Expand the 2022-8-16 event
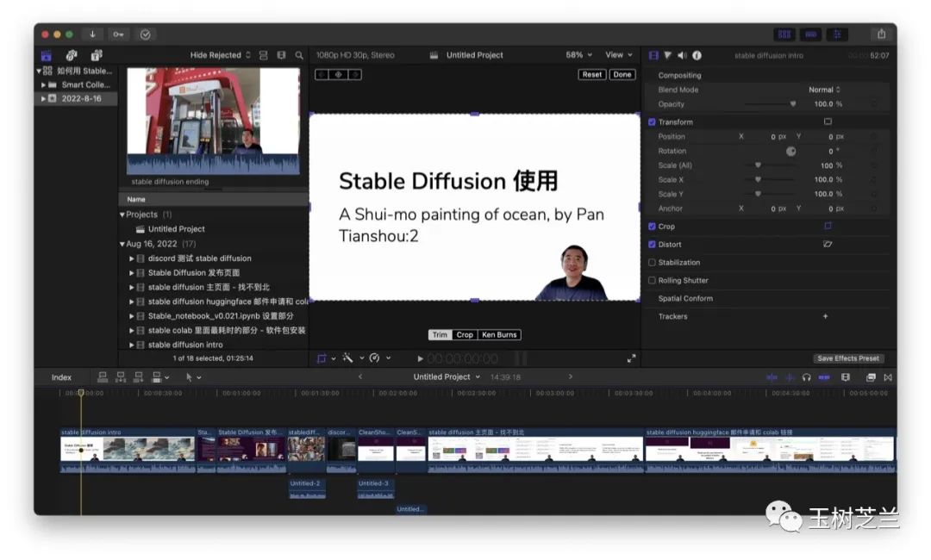Screen dimensions: 931x560 43,98
